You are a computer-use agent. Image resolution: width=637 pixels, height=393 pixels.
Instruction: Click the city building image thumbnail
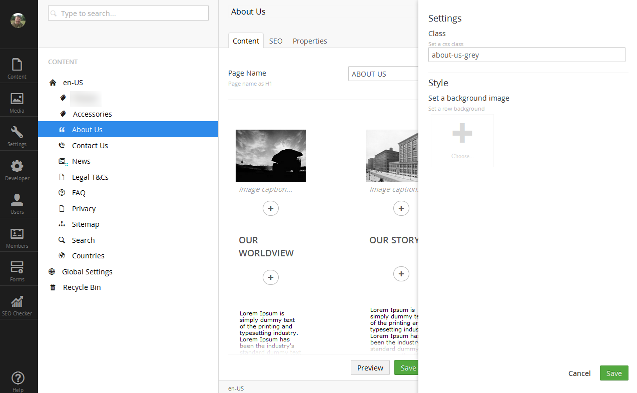392,156
